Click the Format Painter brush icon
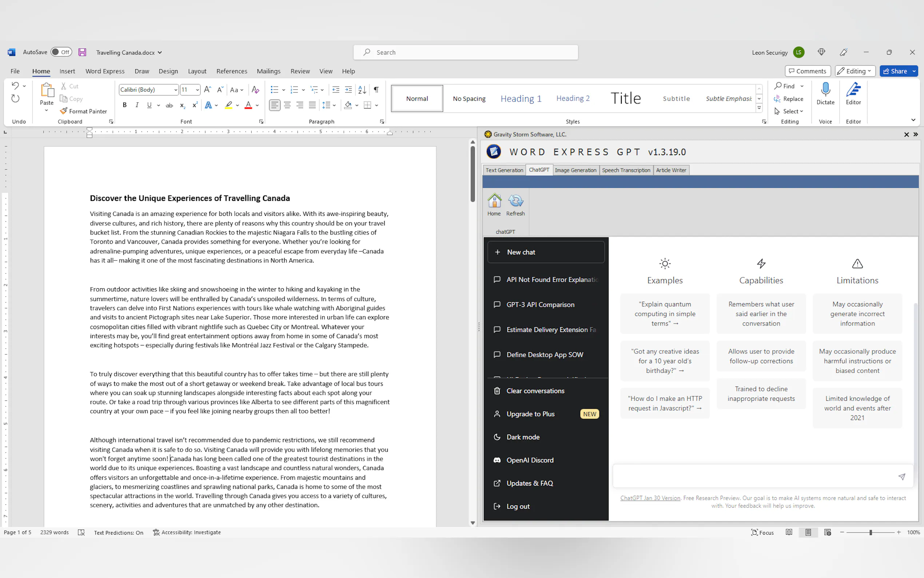924x578 pixels. (x=63, y=111)
